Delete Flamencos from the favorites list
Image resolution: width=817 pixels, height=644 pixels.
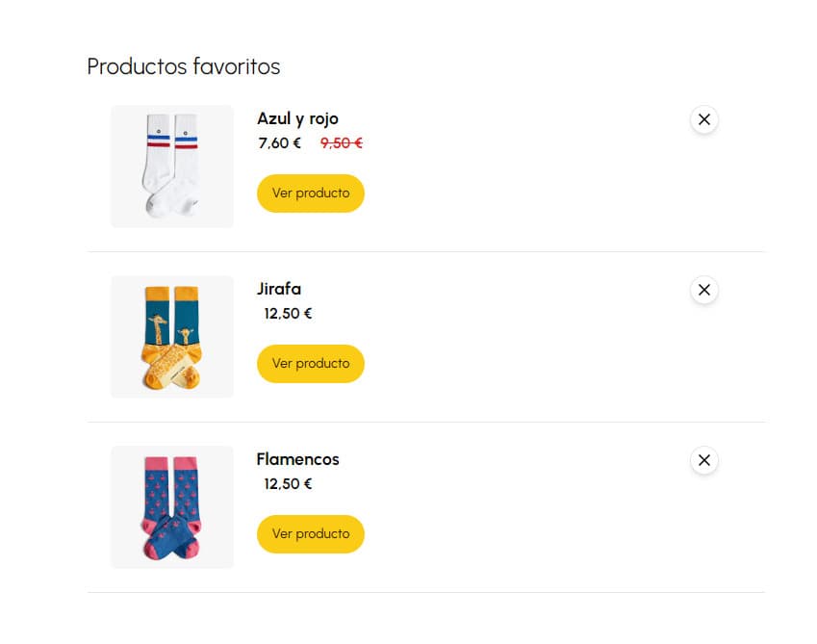pyautogui.click(x=703, y=460)
